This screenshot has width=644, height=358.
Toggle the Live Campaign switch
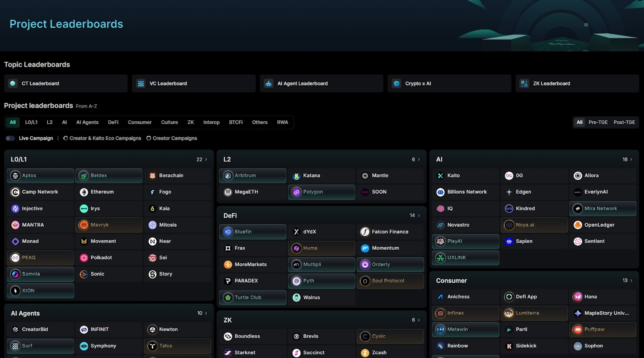(10, 138)
